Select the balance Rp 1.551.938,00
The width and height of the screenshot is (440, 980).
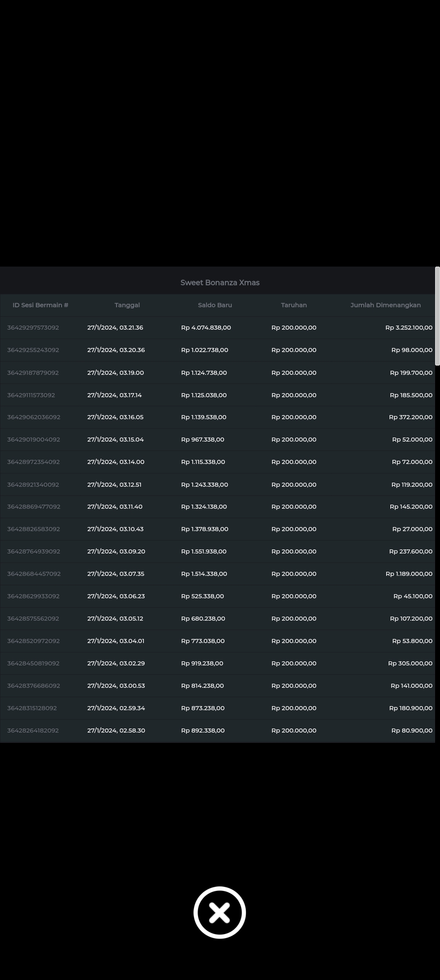click(204, 551)
